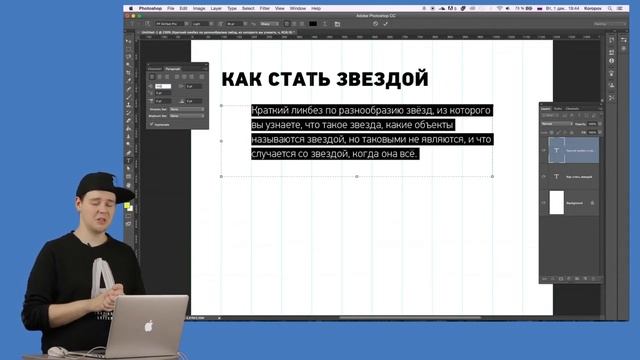Click the Quick Mask mode icon

click(x=129, y=217)
